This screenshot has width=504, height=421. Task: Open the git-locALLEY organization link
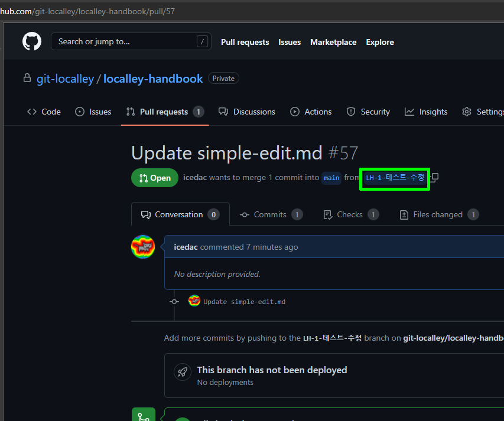pyautogui.click(x=65, y=79)
